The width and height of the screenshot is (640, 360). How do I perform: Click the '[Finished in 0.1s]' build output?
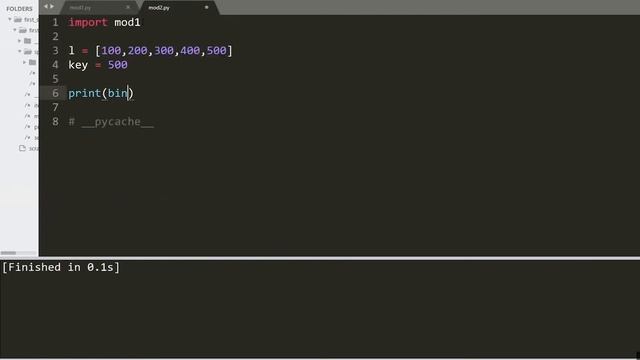61,267
